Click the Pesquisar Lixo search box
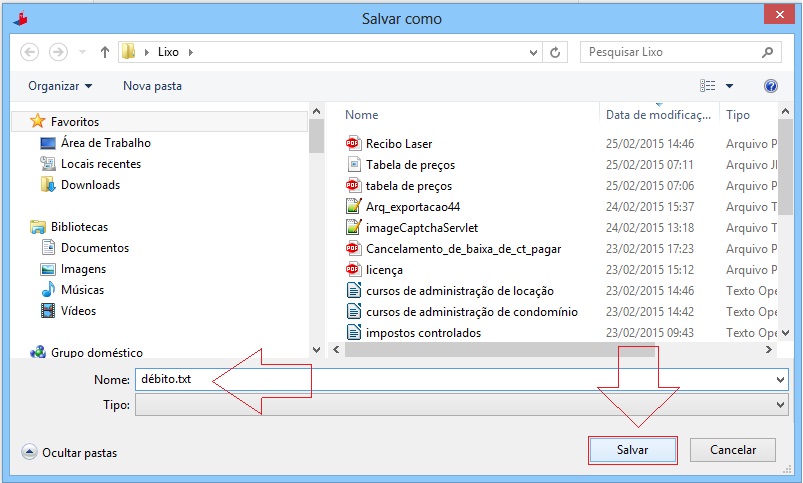803x483 pixels. (670, 52)
